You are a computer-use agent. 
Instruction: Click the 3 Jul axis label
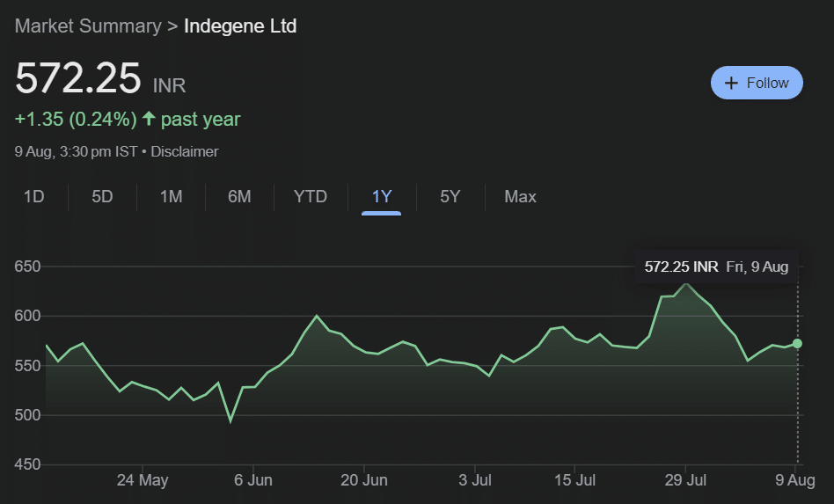(475, 480)
